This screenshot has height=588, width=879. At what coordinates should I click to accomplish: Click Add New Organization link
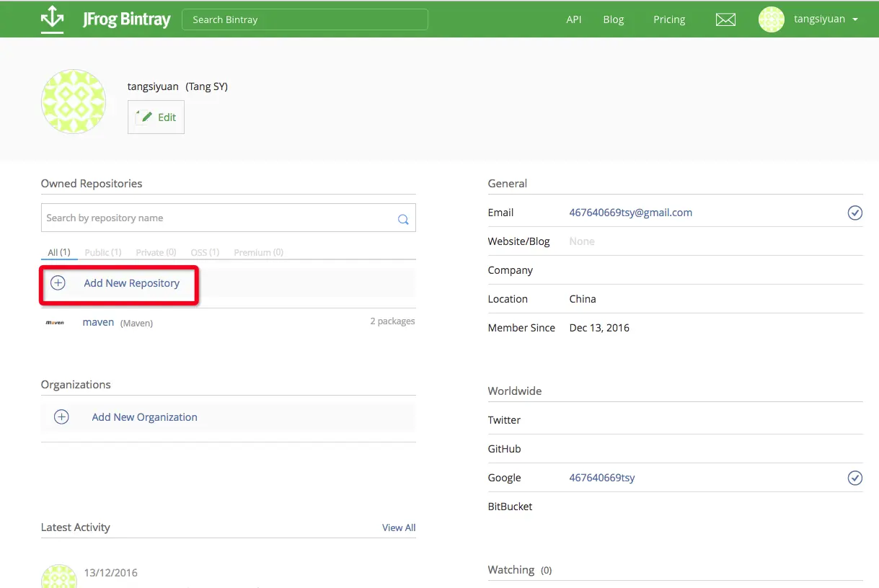144,417
